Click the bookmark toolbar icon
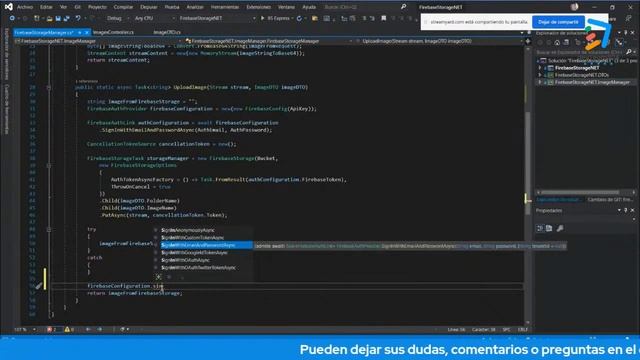Screen dimensions: 640x360 click(x=384, y=18)
